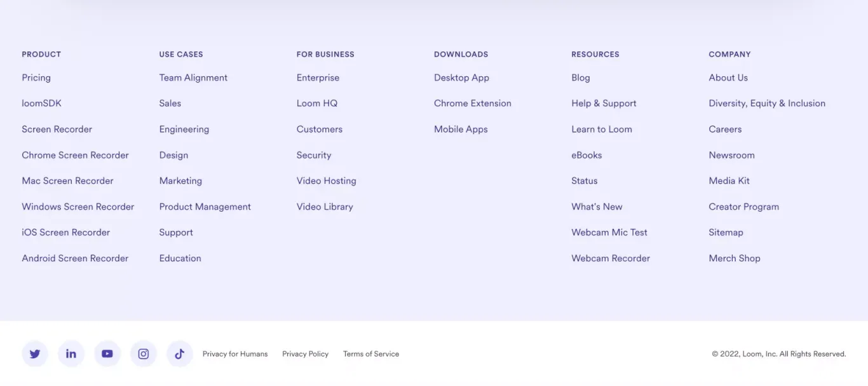Select the COMPANY column heading
This screenshot has width=868, height=386.
click(729, 54)
